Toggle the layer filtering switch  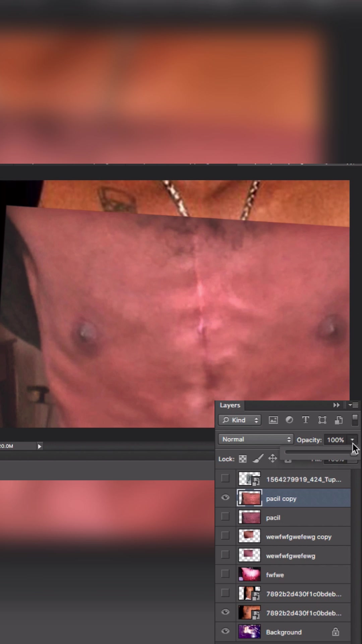coord(355,420)
